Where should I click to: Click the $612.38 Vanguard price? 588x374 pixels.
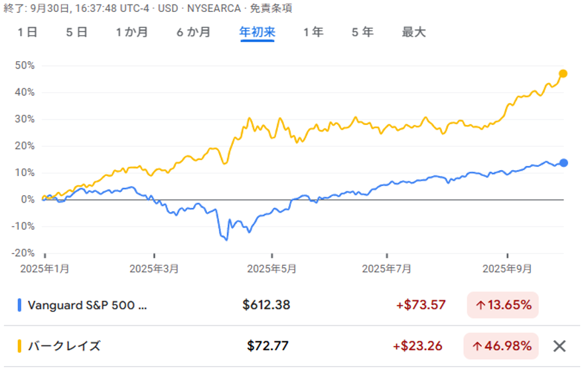(x=266, y=305)
